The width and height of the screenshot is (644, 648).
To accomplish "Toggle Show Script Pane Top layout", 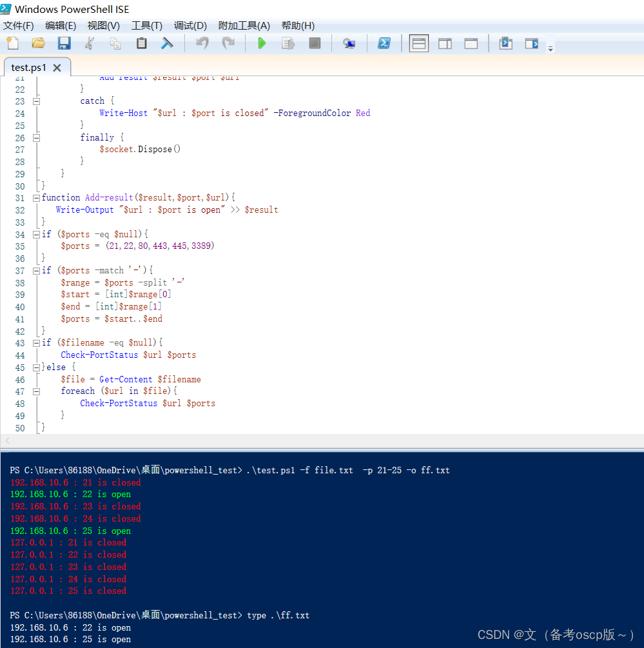I will tap(418, 43).
